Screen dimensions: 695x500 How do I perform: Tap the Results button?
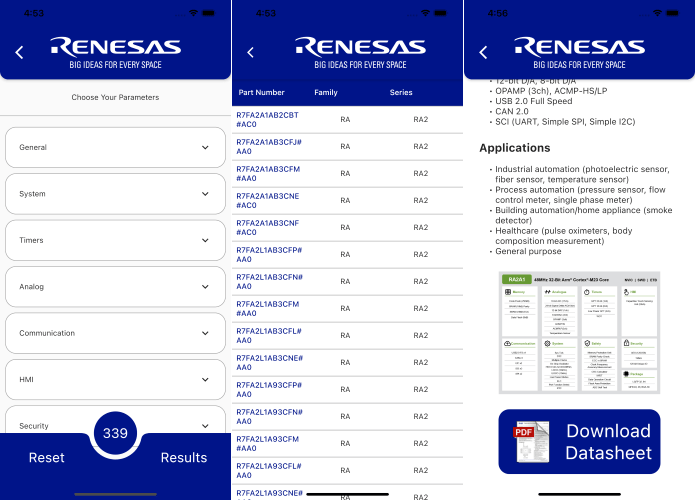click(x=184, y=457)
